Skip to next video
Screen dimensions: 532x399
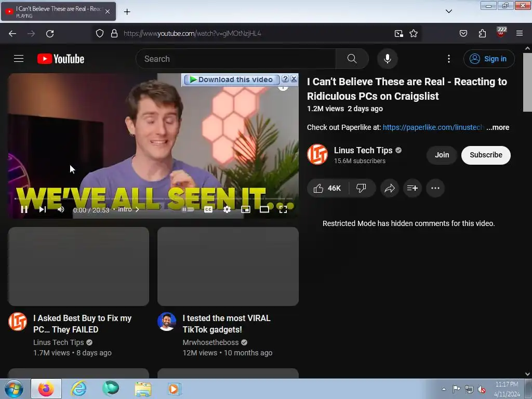tap(43, 209)
